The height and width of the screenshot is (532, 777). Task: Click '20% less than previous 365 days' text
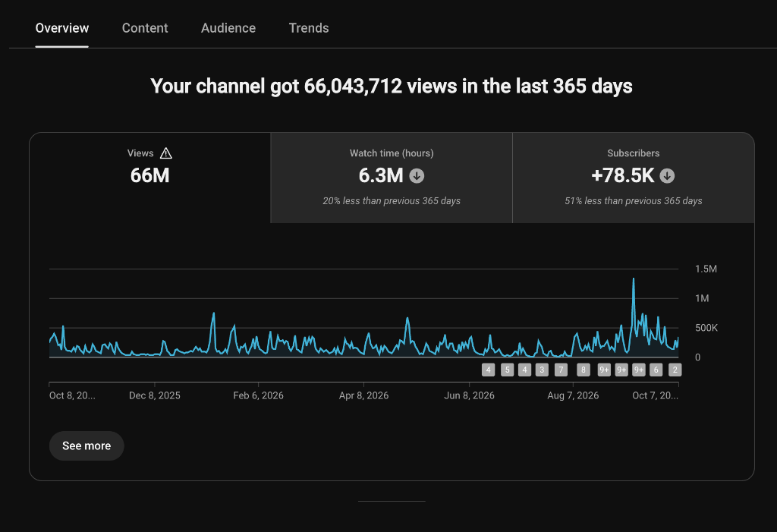click(x=392, y=201)
